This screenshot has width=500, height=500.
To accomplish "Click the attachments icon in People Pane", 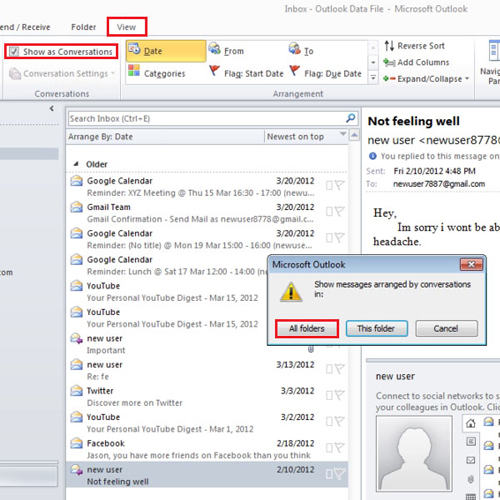I will point(471,479).
